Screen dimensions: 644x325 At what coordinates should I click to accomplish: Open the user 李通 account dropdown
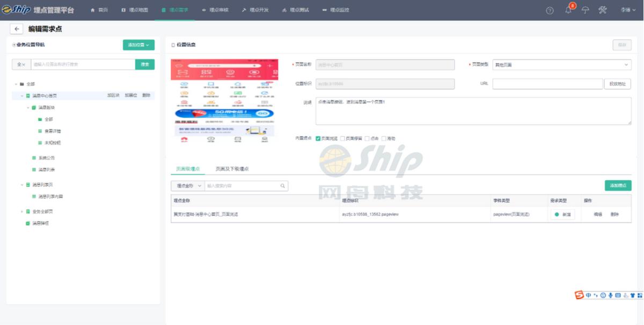[x=627, y=10]
